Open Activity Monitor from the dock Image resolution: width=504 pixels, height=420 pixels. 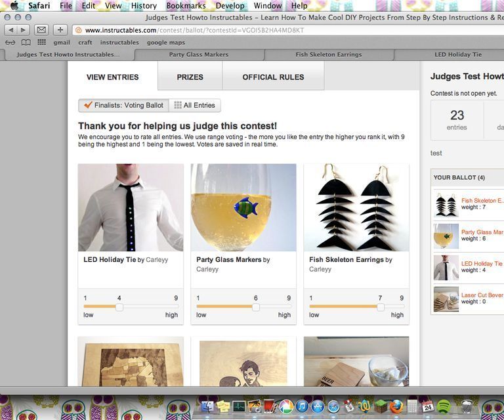239,407
